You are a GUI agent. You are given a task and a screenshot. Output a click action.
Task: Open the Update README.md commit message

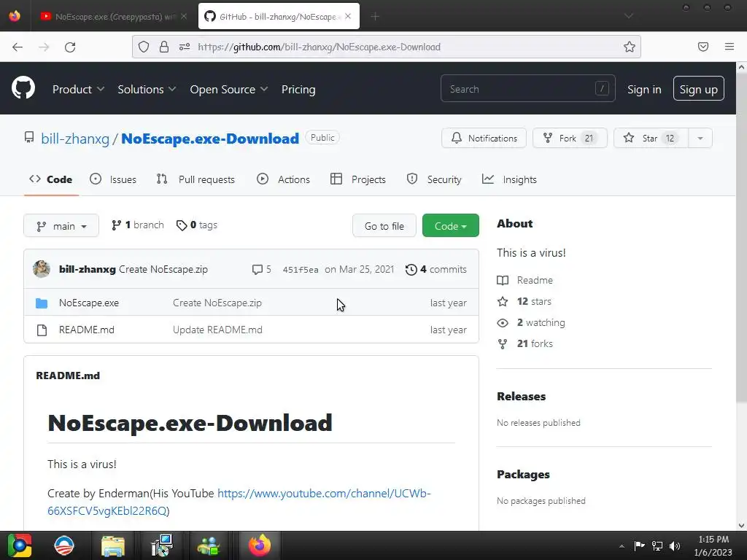click(x=217, y=330)
